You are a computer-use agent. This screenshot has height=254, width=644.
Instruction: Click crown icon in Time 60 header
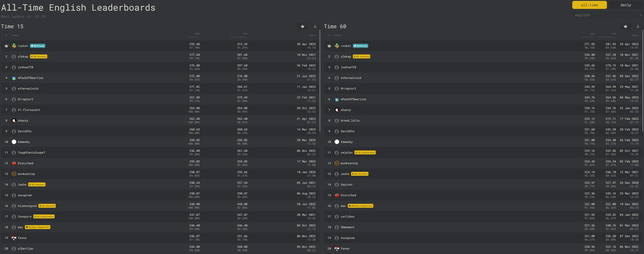tap(626, 26)
